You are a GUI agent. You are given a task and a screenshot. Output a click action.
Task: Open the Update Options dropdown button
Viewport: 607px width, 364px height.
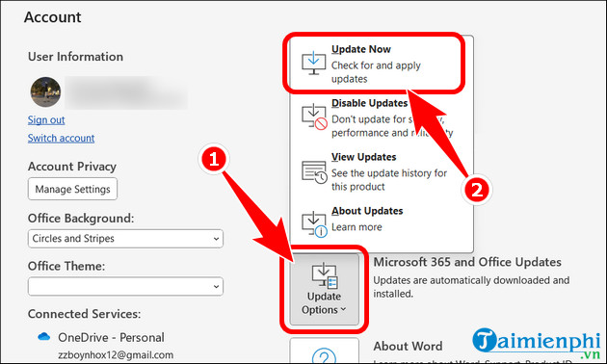[325, 289]
